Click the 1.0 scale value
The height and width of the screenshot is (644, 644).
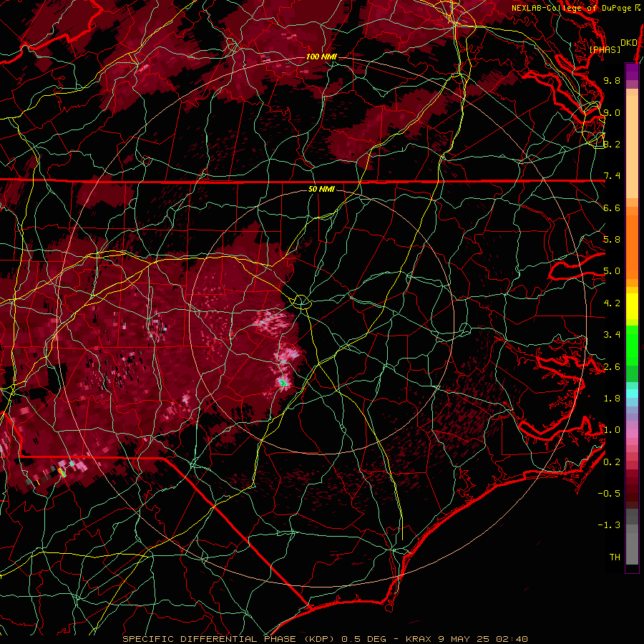pos(612,430)
